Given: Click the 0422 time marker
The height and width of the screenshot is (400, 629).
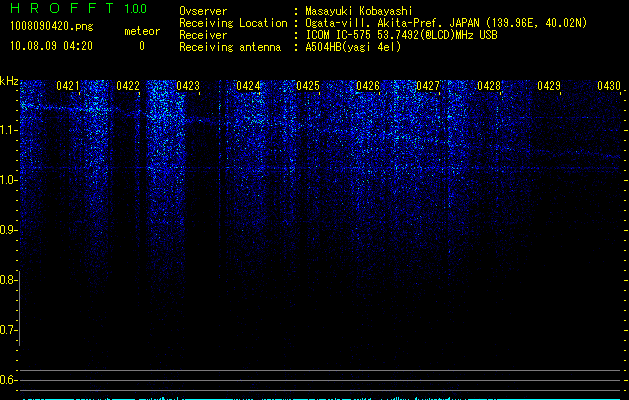Looking at the screenshot, I should click(128, 86).
